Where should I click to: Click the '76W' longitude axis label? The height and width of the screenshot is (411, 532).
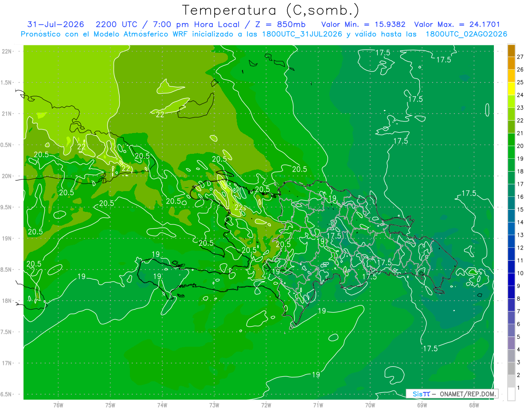[58, 405]
